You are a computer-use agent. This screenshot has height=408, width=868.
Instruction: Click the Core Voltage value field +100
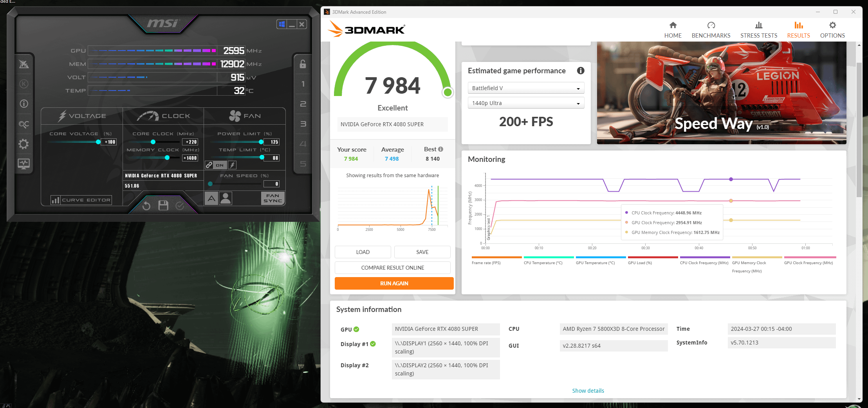click(x=109, y=142)
